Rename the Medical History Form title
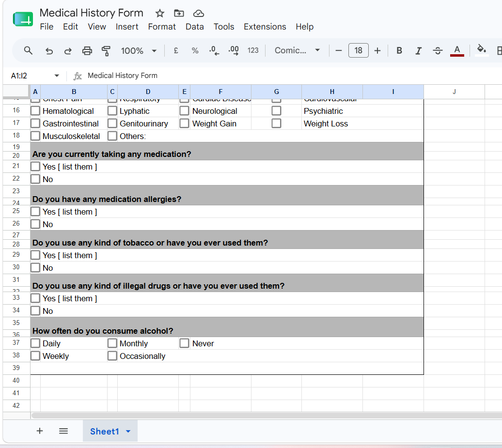 [x=91, y=13]
